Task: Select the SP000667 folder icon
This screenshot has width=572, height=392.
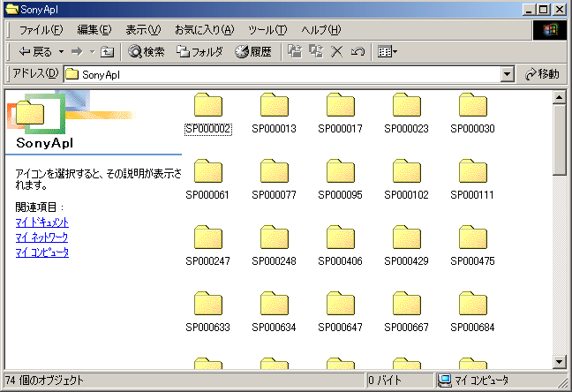Action: coord(407,304)
